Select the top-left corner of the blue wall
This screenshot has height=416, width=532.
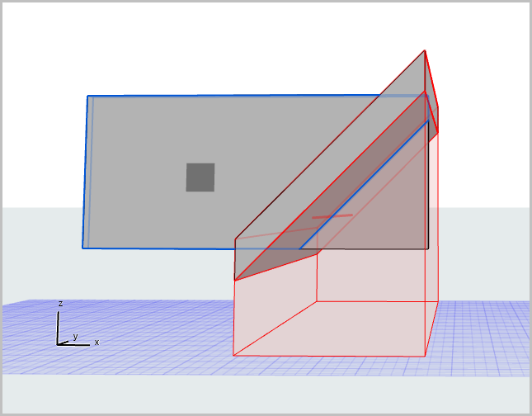87,96
